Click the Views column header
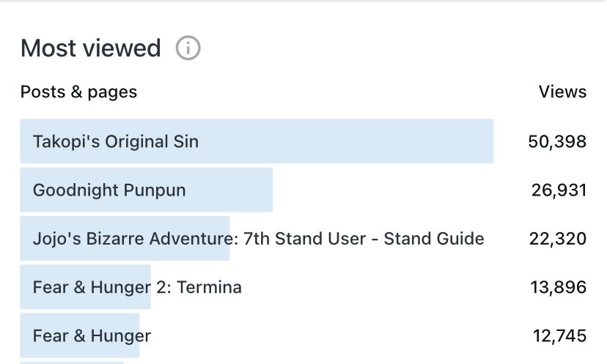This screenshot has width=607, height=364. [562, 92]
